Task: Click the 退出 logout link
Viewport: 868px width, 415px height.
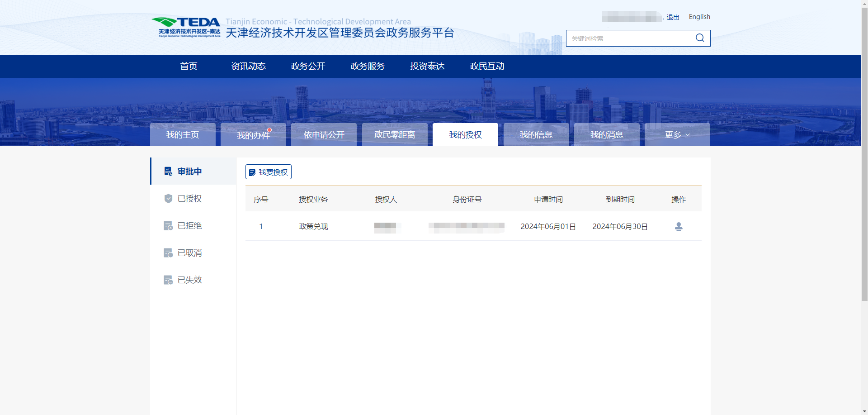Action: (x=673, y=17)
